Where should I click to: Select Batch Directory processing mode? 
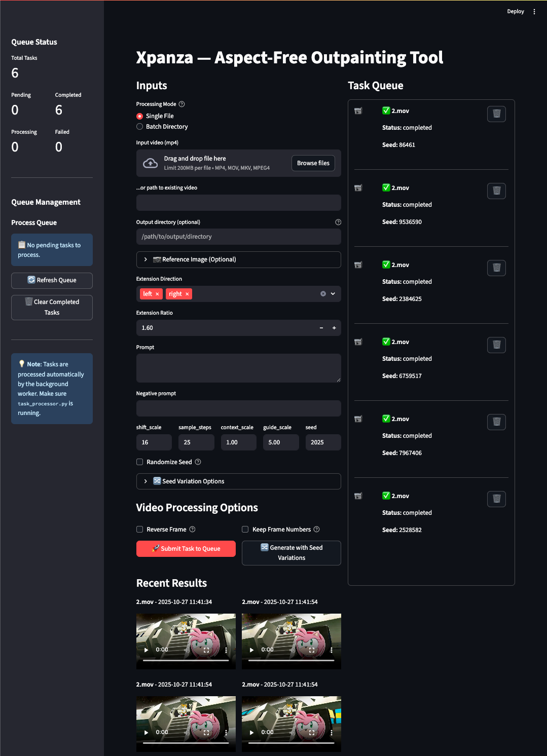[140, 127]
